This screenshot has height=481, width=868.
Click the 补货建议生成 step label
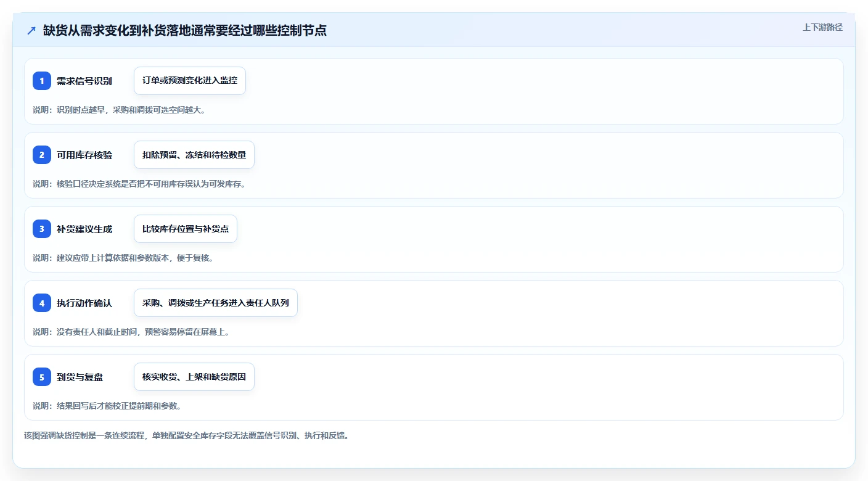click(84, 229)
